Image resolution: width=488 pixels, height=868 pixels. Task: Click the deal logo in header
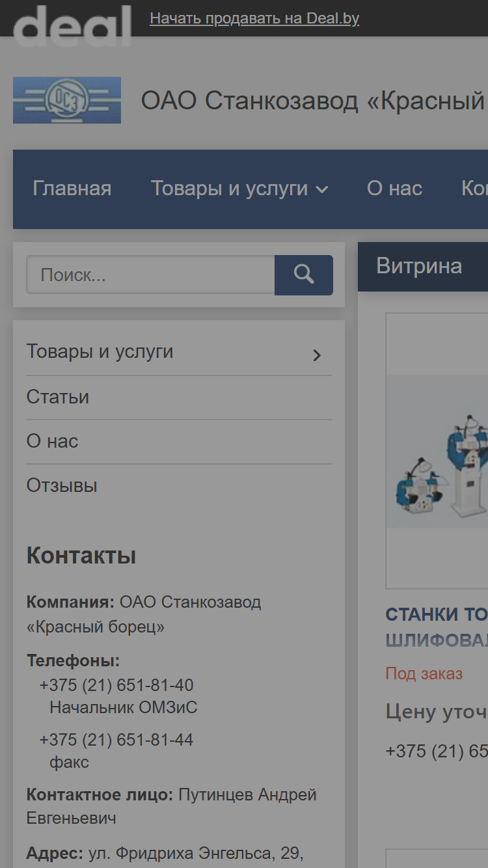pos(72,26)
